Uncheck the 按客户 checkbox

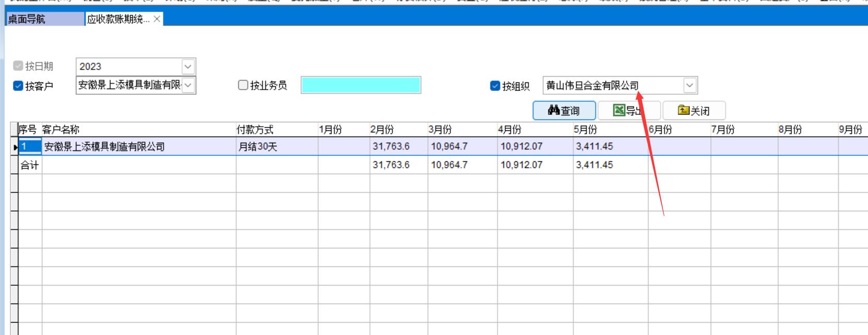pos(18,86)
